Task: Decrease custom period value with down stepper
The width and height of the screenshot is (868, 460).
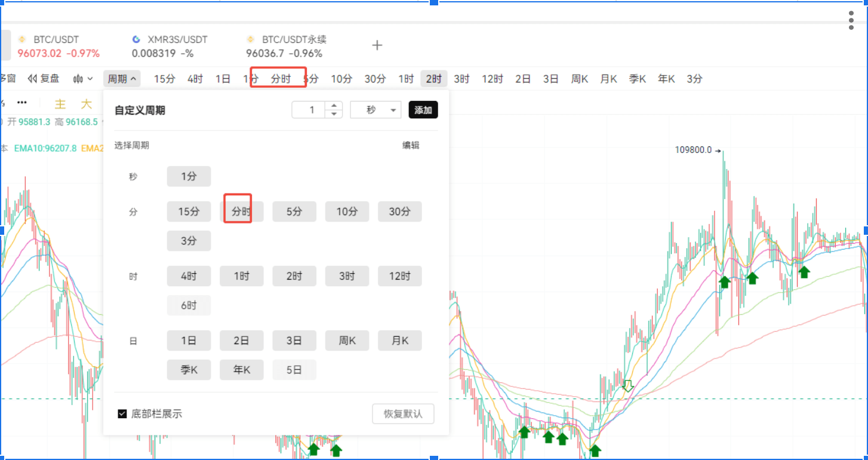Action: tap(334, 114)
